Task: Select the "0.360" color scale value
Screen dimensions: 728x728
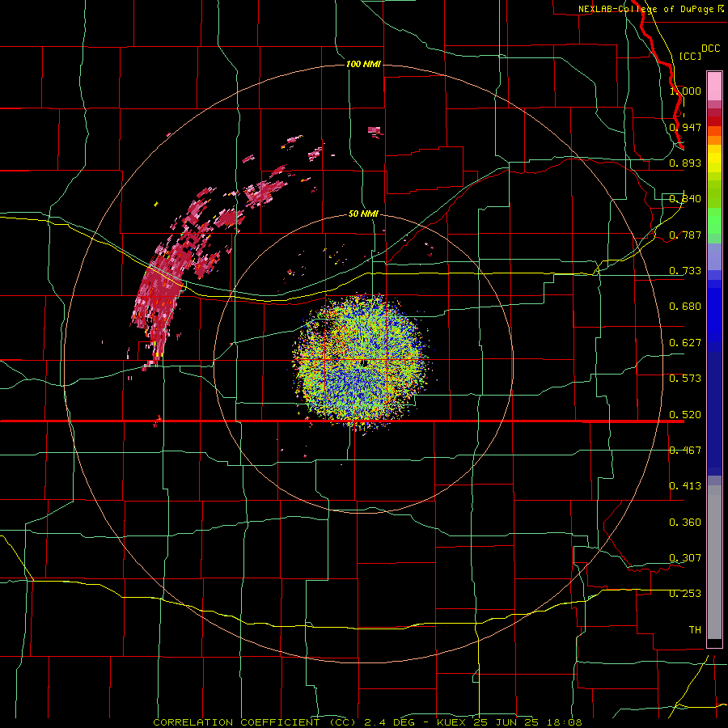Action: (685, 523)
